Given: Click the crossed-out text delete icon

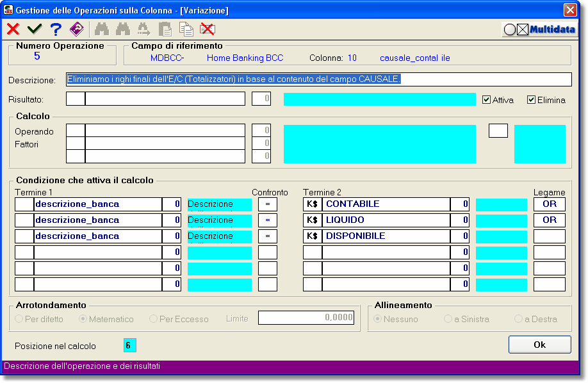Looking at the screenshot, I should [x=208, y=29].
